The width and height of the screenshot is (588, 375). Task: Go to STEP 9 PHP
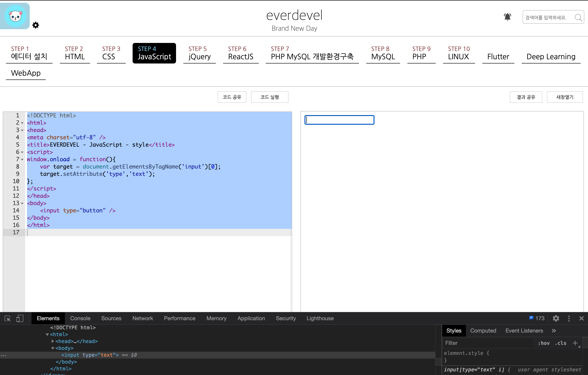click(x=421, y=53)
